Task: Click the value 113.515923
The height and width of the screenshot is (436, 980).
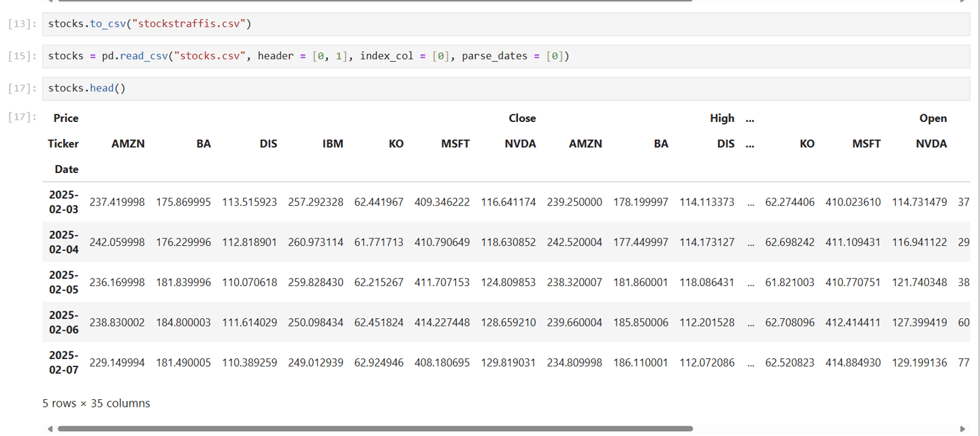Action: click(250, 202)
